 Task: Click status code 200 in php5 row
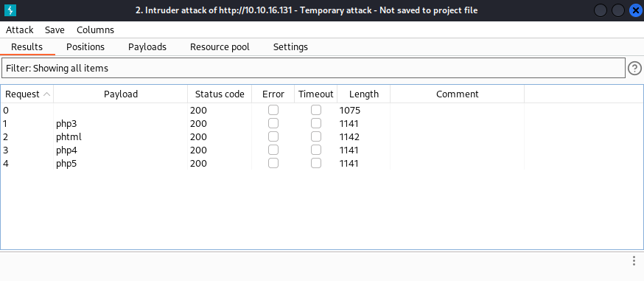(198, 163)
